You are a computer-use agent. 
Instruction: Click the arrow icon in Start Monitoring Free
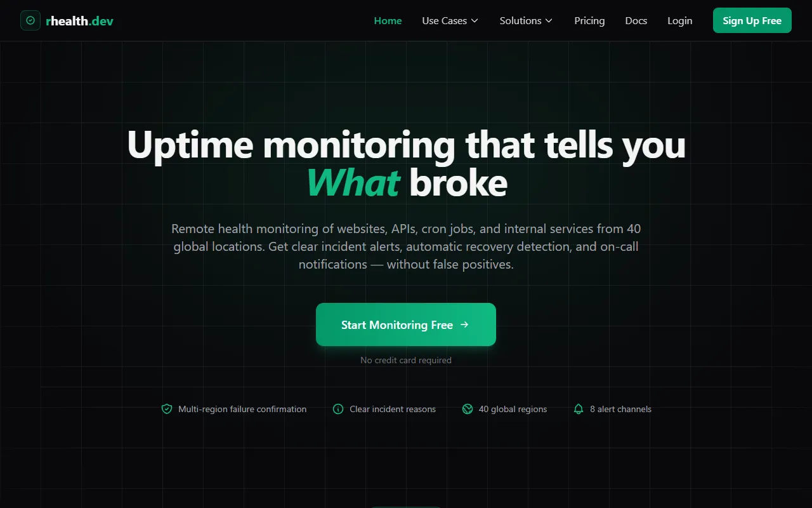pos(464,324)
